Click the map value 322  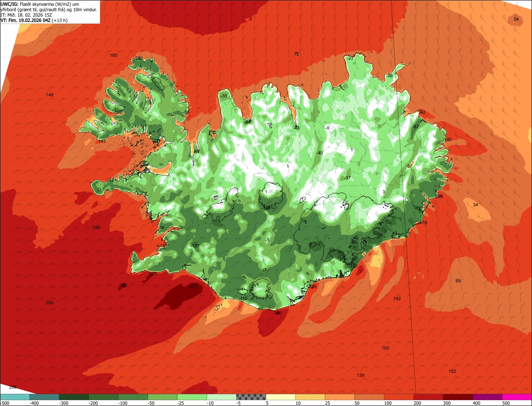193,286
